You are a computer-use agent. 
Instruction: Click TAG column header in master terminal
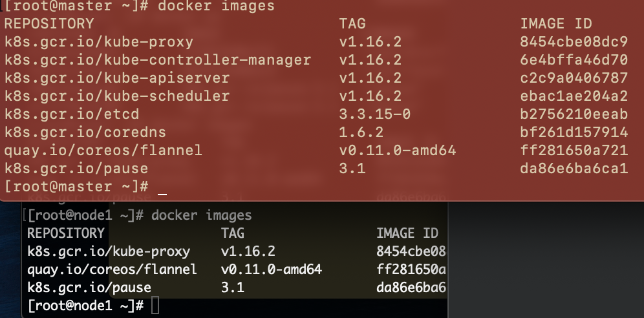(352, 24)
